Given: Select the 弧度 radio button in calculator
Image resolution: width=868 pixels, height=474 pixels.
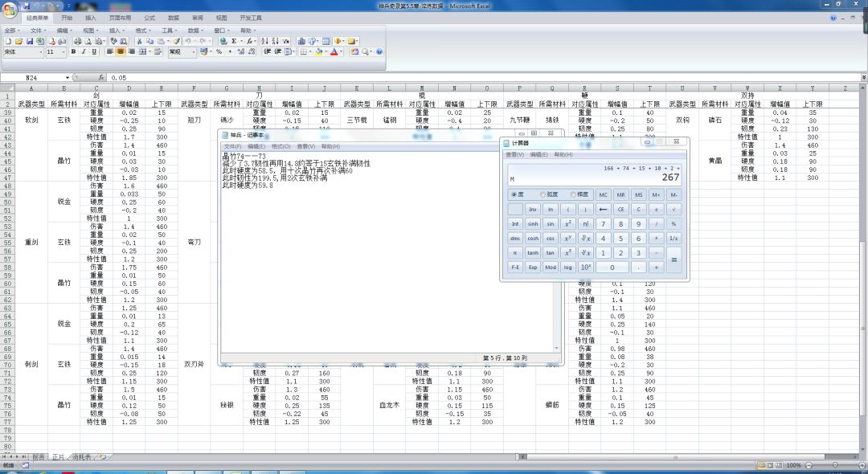Looking at the screenshot, I should coord(549,194).
